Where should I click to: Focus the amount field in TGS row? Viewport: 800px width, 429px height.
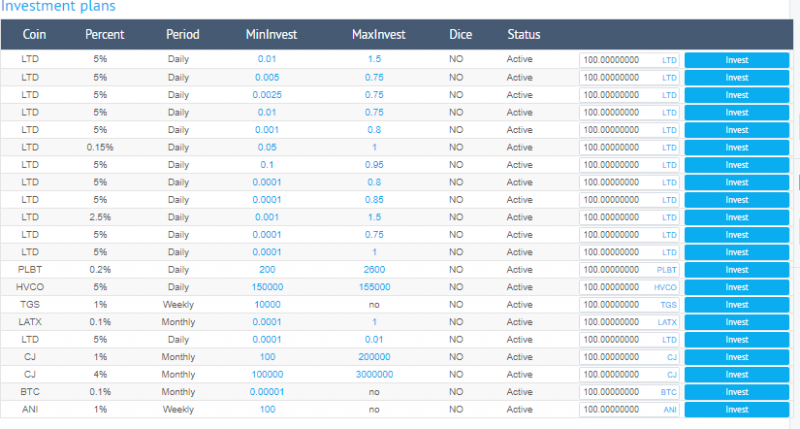coord(629,305)
